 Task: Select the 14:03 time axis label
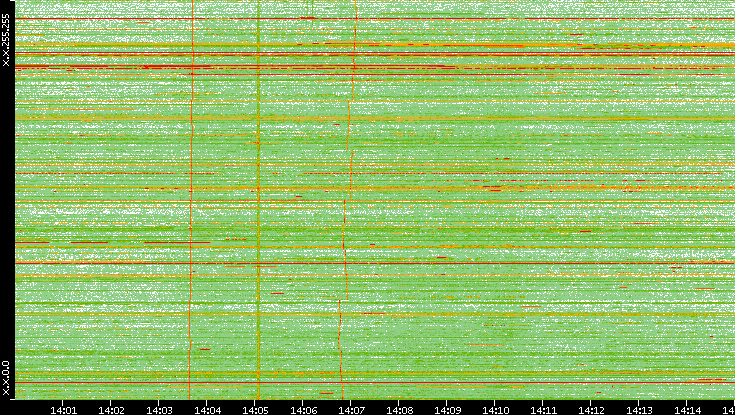point(159,410)
